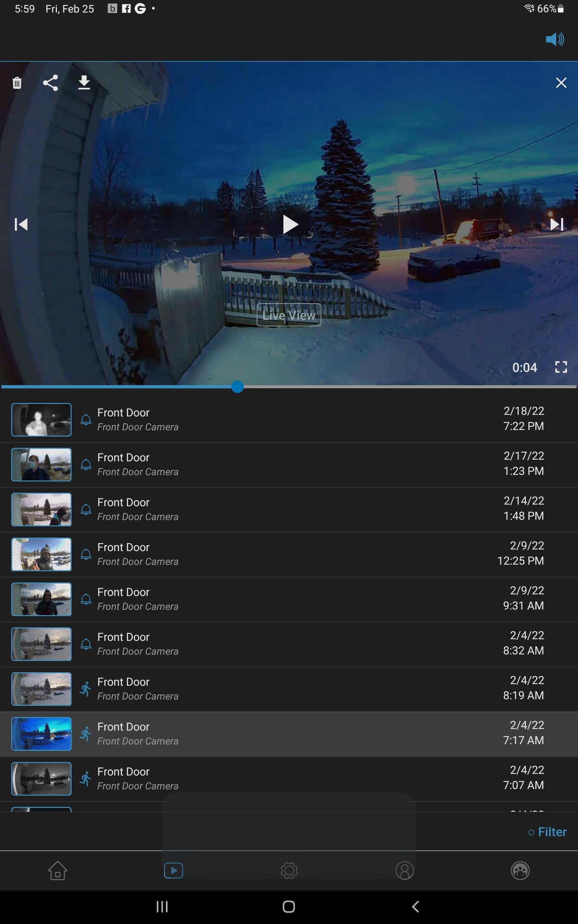Skip to previous recording
The image size is (578, 924).
tap(21, 224)
